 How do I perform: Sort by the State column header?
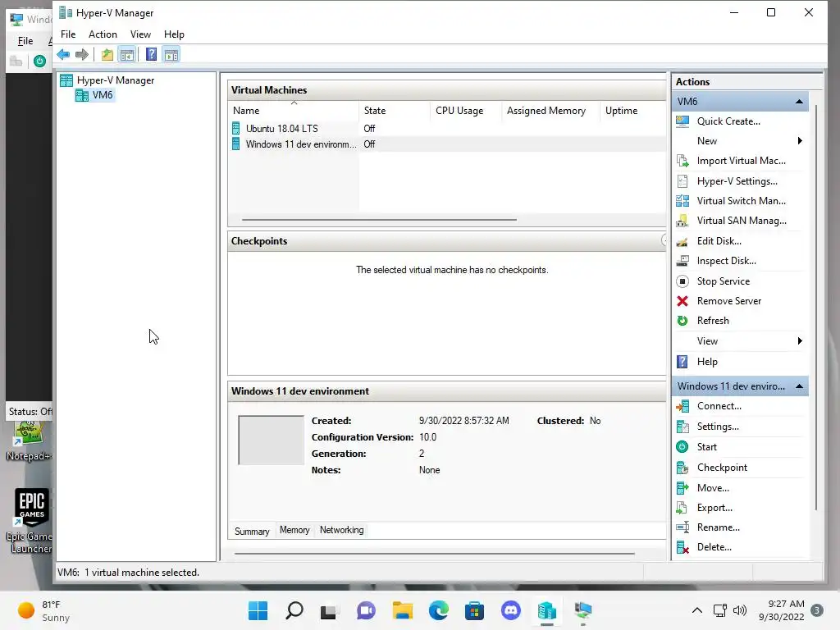coord(395,111)
